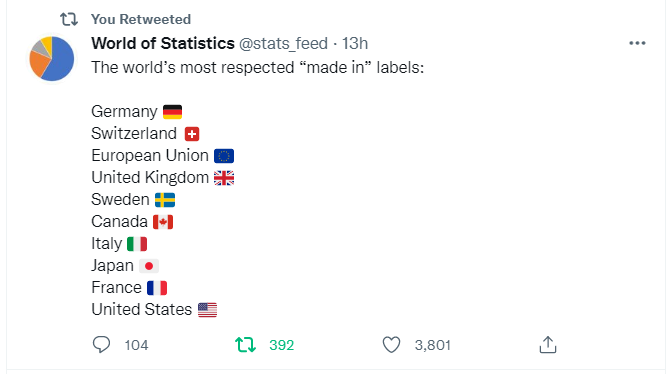This screenshot has height=374, width=670.
Task: Click the 3,801 likes count
Action: click(x=432, y=345)
